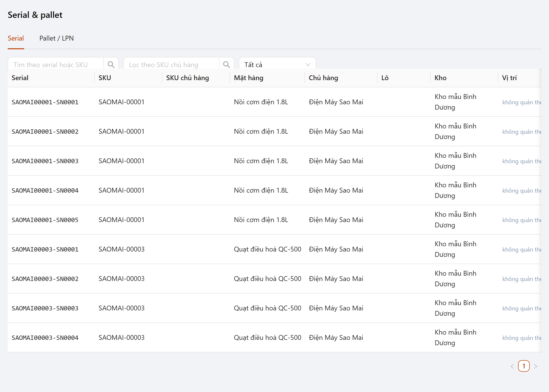
Task: Select serial SAOMAI00003-SN0001
Action: tap(45, 249)
